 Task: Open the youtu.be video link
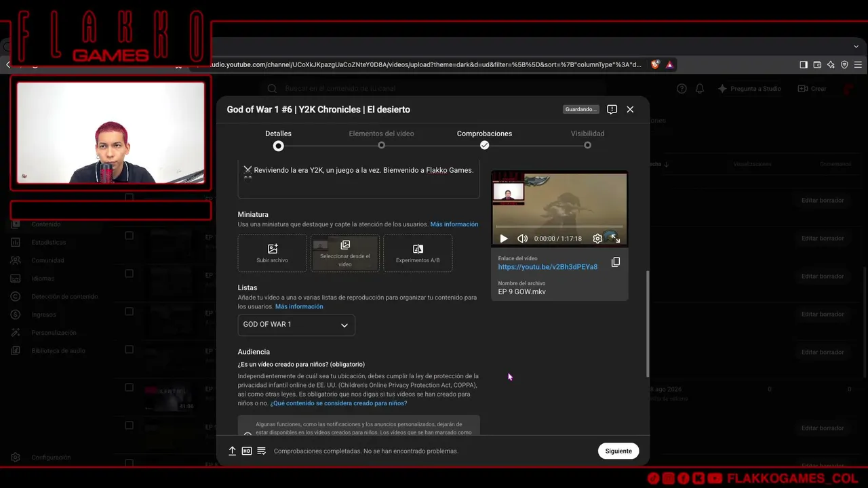548,267
